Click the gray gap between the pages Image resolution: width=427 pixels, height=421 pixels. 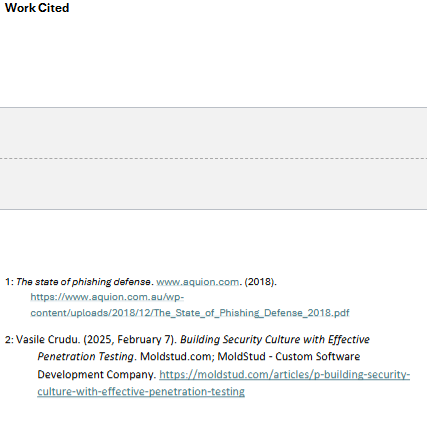(x=213, y=133)
